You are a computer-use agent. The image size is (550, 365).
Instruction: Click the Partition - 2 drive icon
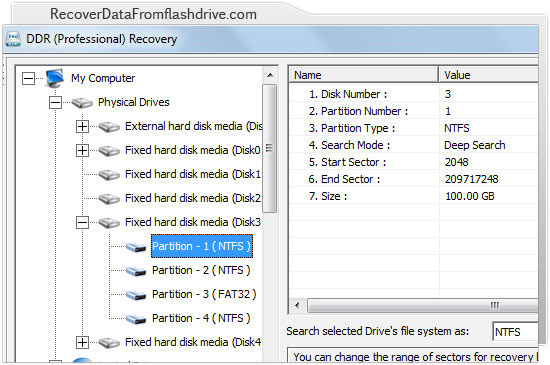pyautogui.click(x=136, y=271)
